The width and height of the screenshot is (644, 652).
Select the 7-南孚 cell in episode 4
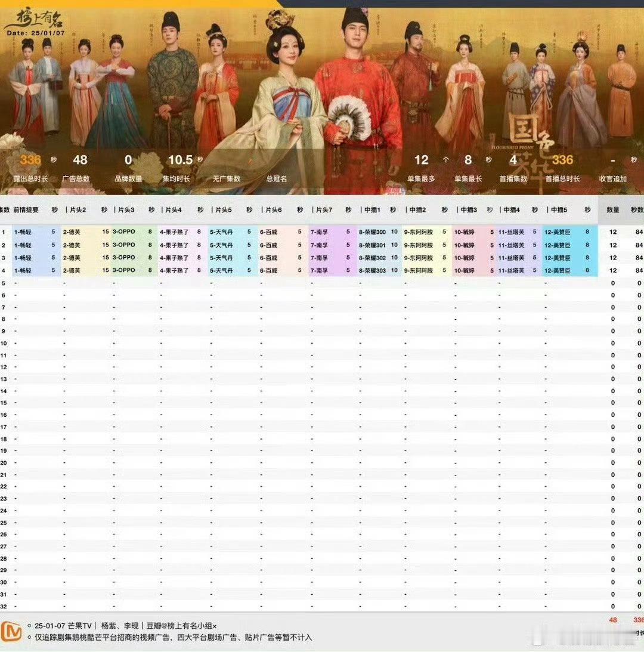point(319,270)
